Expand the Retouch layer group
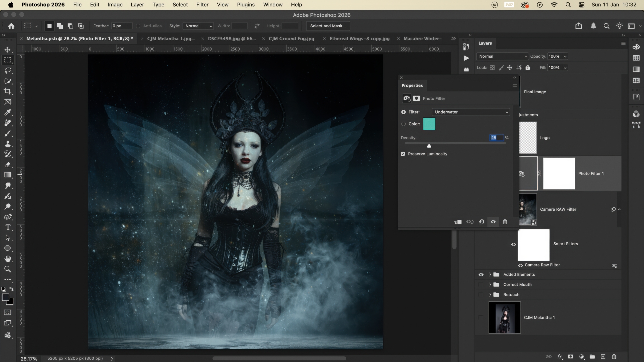 pos(490,295)
